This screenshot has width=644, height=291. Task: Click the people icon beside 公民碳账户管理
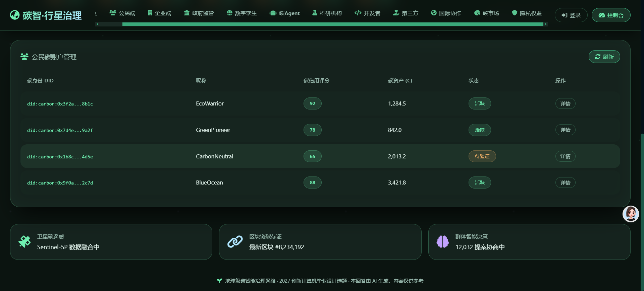tap(24, 57)
